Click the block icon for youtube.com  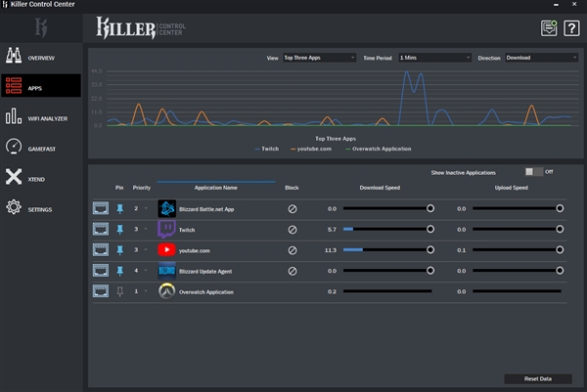pyautogui.click(x=292, y=250)
